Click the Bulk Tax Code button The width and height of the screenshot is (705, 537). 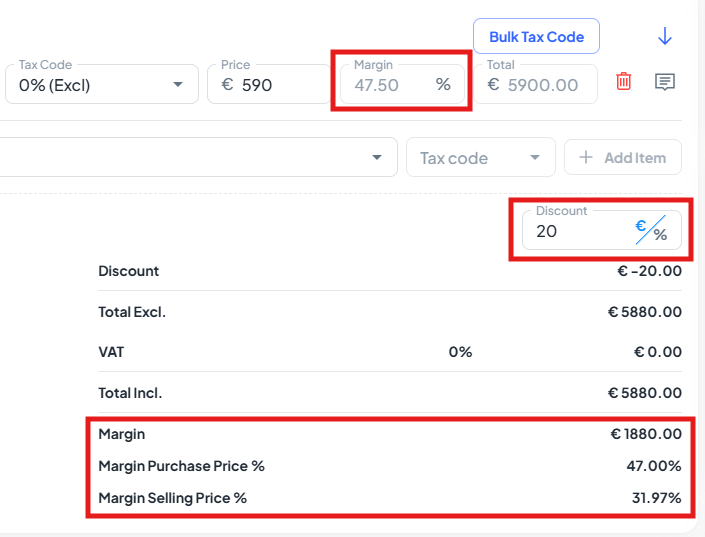[x=536, y=36]
